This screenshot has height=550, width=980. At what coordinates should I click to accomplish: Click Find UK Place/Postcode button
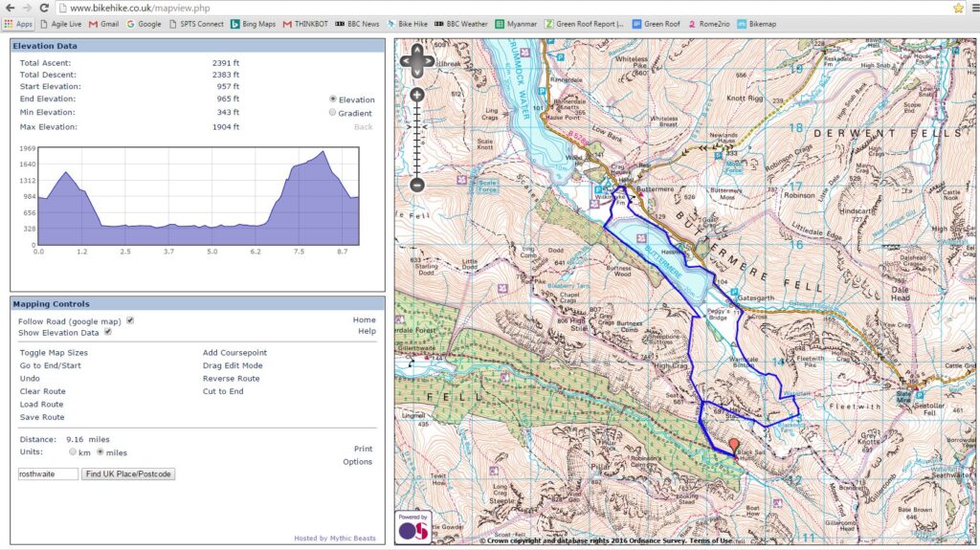pyautogui.click(x=128, y=473)
